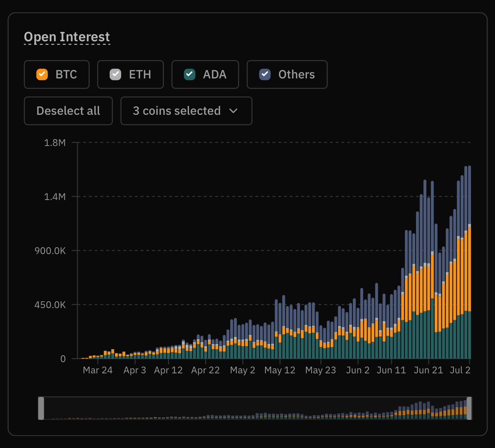This screenshot has width=495, height=448.
Task: Click the Mar 24 axis label
Action: [x=97, y=370]
